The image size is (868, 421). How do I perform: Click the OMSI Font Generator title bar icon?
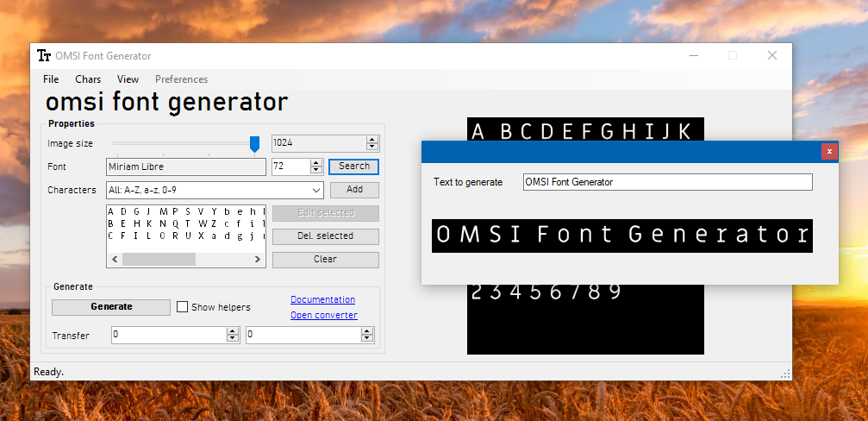(x=44, y=56)
